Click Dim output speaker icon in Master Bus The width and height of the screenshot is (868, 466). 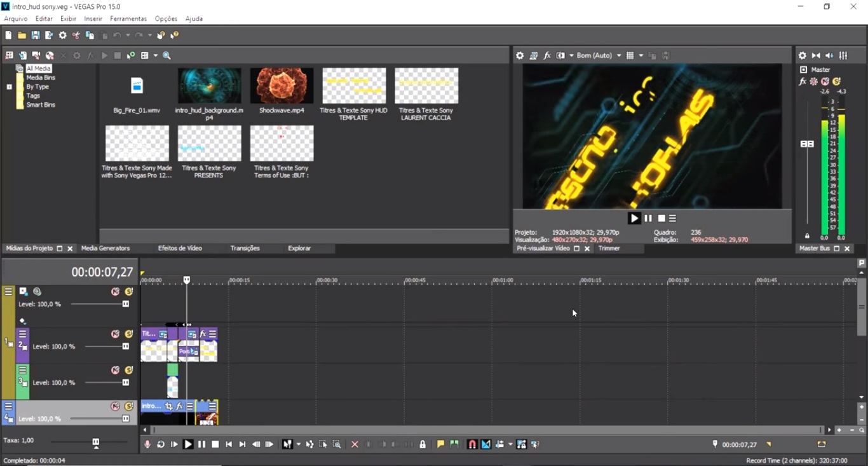point(829,56)
